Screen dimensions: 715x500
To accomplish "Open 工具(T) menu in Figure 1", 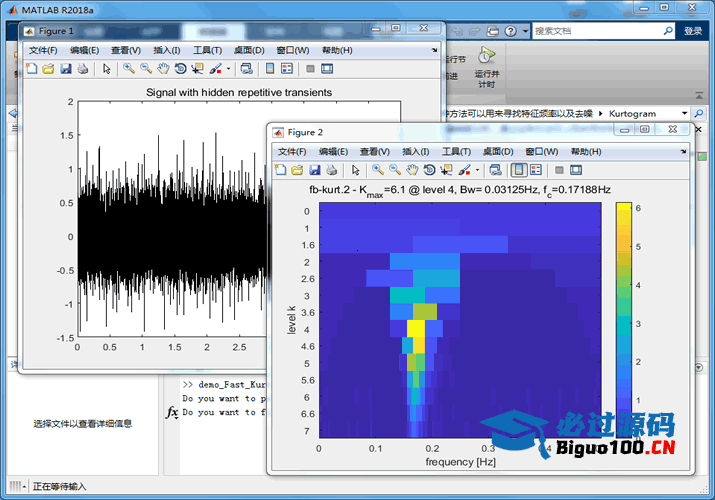I will tap(207, 50).
